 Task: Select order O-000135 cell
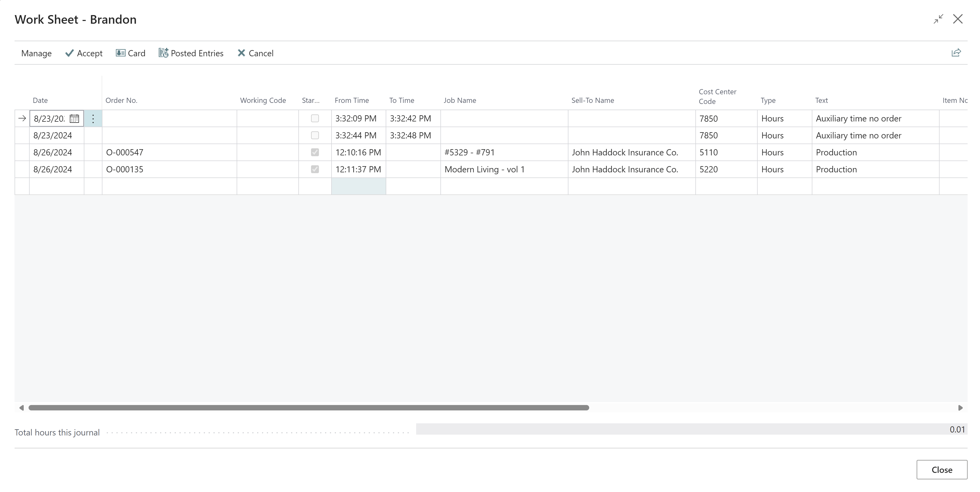tap(169, 169)
